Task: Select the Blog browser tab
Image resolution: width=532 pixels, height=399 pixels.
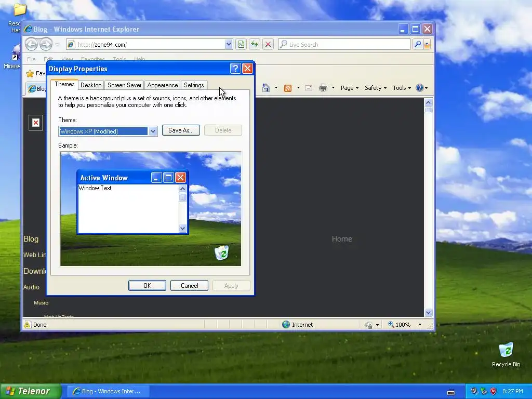Action: (x=37, y=88)
